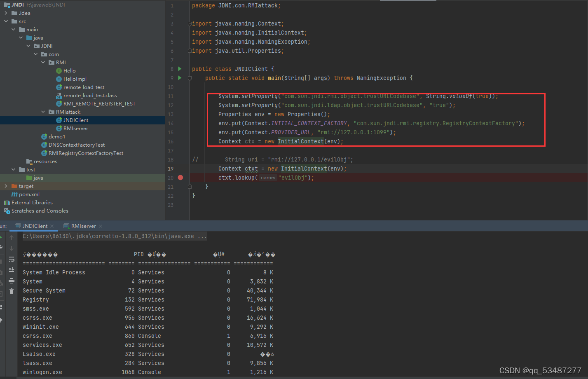This screenshot has height=379, width=588.
Task: Collapse the test folder
Action: coord(14,170)
